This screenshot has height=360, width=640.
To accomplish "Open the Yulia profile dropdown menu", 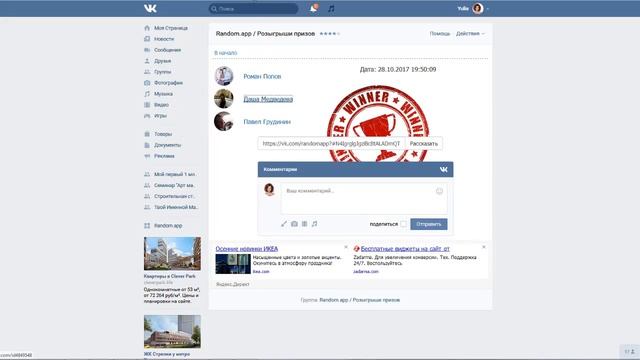I will point(473,8).
